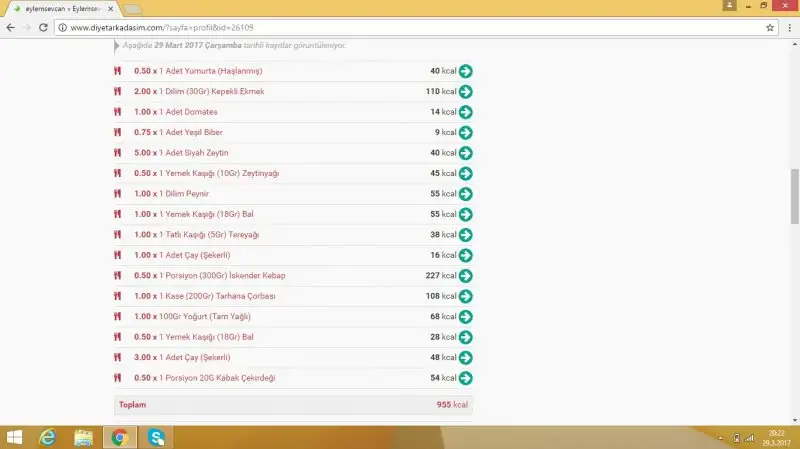Screen dimensions: 800x449
Task: Click the green arrow beside Siyah Zeytin
Action: pyautogui.click(x=465, y=153)
